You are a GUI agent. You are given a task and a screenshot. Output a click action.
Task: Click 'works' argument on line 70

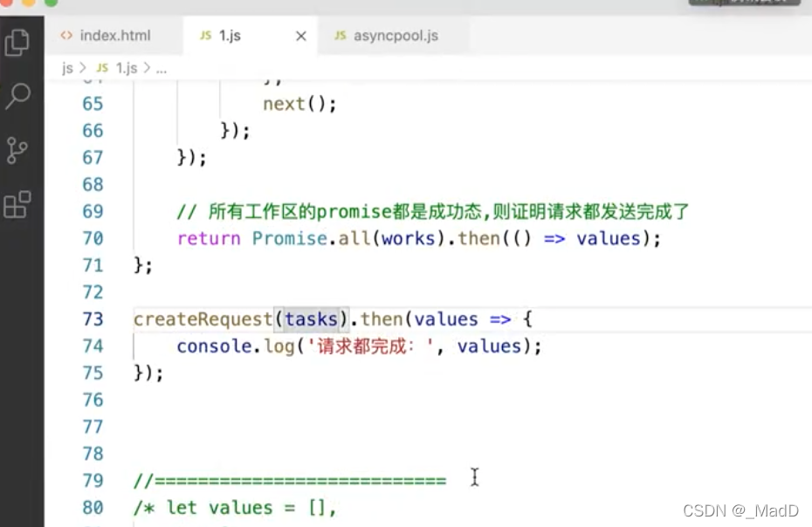pyautogui.click(x=409, y=239)
